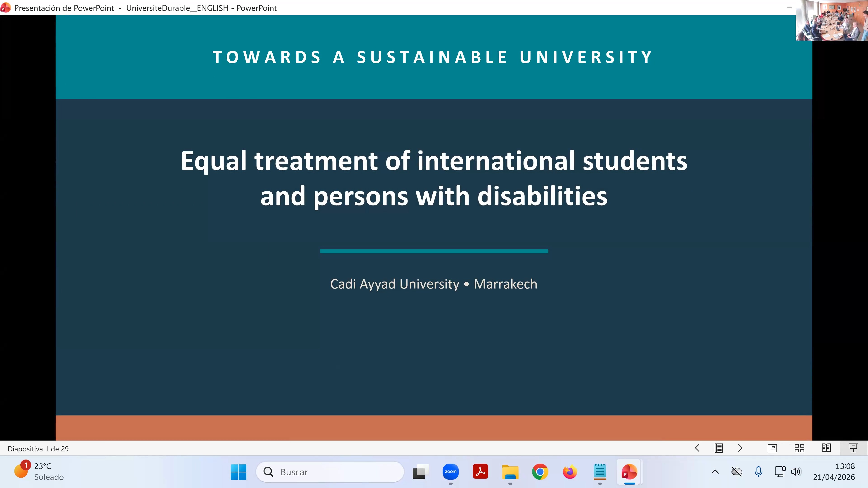
Task: Click the 'Diapositiva 1 de 29' status text
Action: pyautogui.click(x=38, y=449)
